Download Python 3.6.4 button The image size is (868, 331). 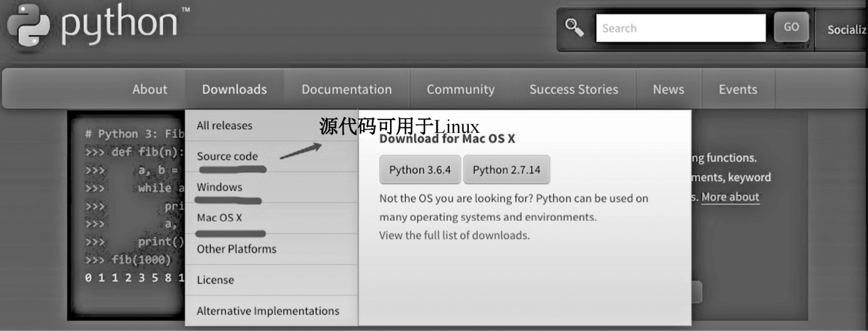click(x=420, y=169)
